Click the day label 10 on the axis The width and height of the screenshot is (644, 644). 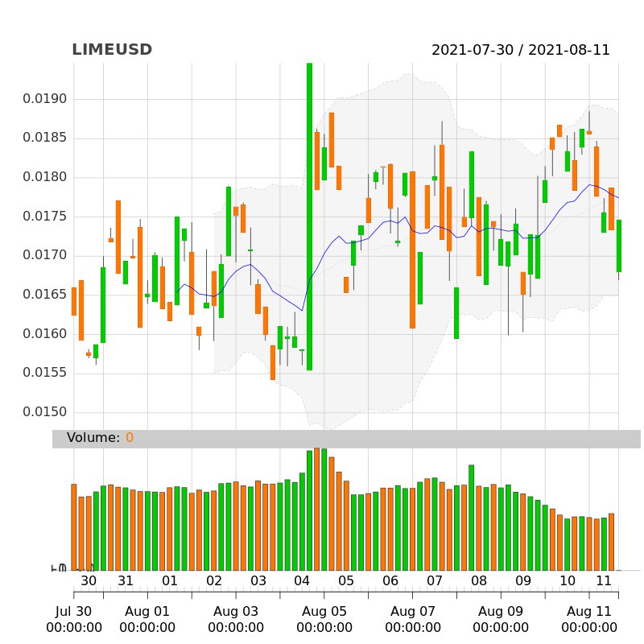(x=568, y=581)
